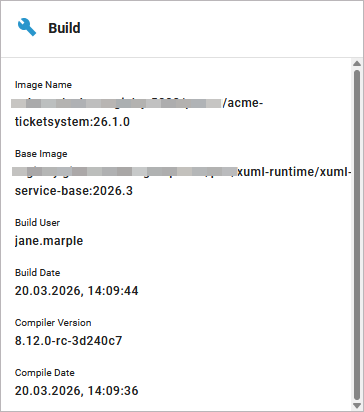Select the acme-ticketsystem:26.1.0 image name value
This screenshot has width=364, height=412.
pos(139,112)
